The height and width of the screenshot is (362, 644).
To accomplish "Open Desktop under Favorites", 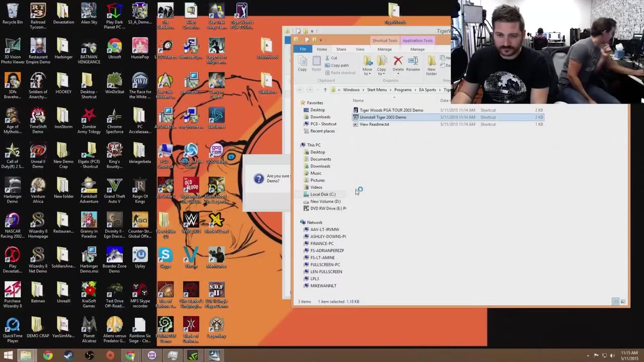I will coord(317,110).
